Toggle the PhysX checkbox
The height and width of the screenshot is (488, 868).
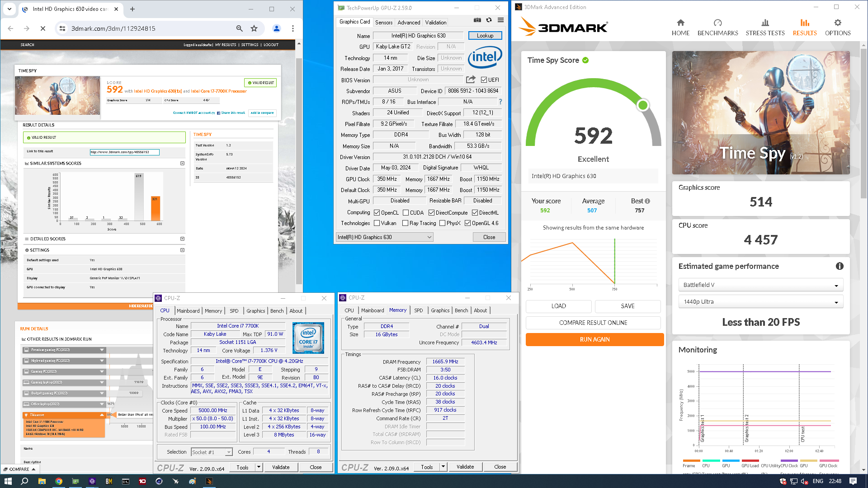pos(442,223)
